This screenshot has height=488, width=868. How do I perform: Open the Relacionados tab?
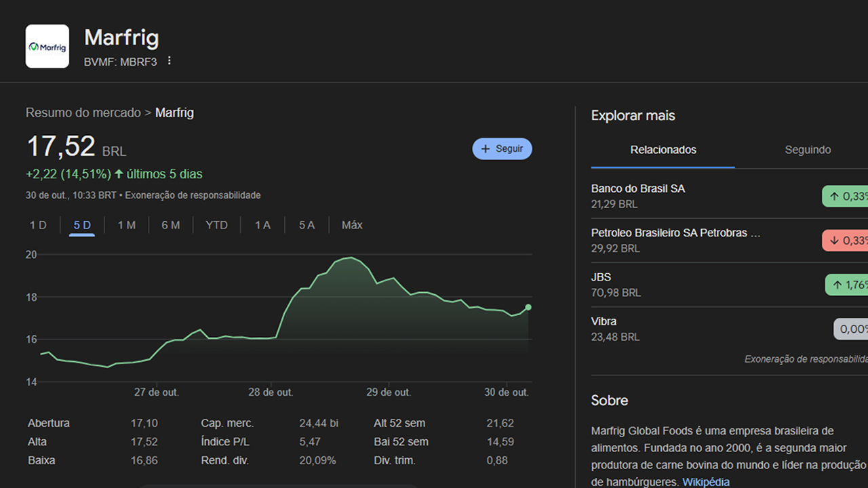663,150
